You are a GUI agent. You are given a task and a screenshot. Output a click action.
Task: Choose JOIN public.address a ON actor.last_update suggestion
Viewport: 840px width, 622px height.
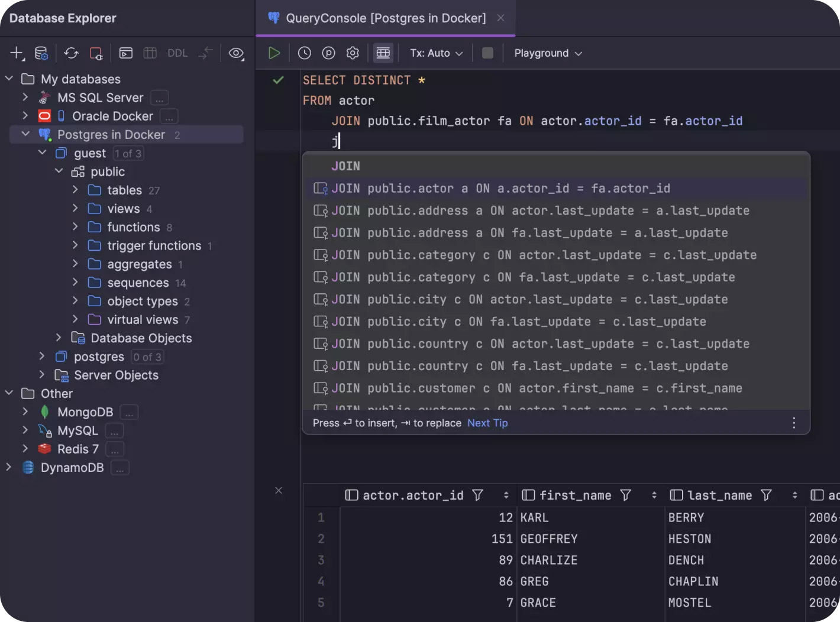(x=556, y=210)
